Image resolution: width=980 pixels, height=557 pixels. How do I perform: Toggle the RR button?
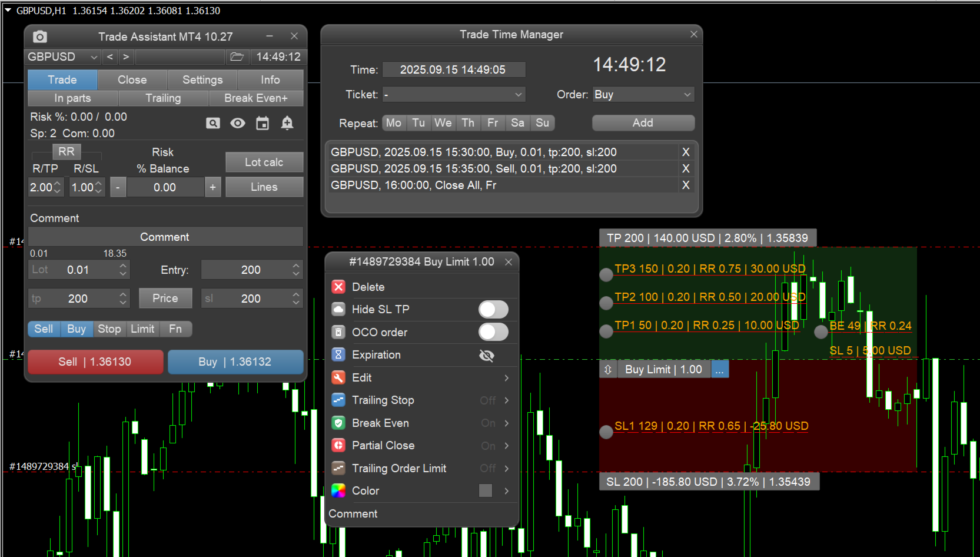(x=67, y=151)
